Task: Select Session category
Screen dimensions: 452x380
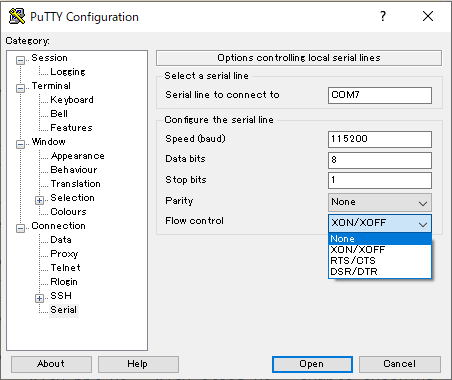Action: pyautogui.click(x=49, y=58)
